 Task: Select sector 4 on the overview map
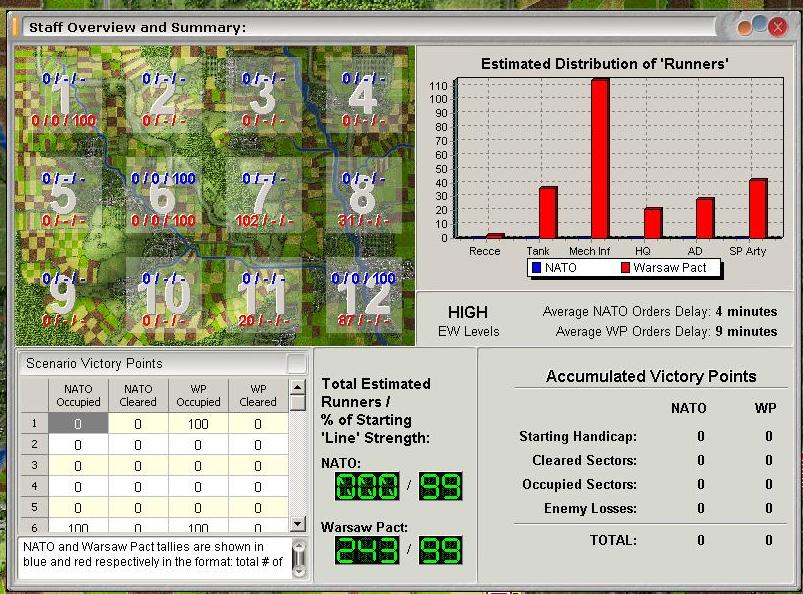(363, 96)
